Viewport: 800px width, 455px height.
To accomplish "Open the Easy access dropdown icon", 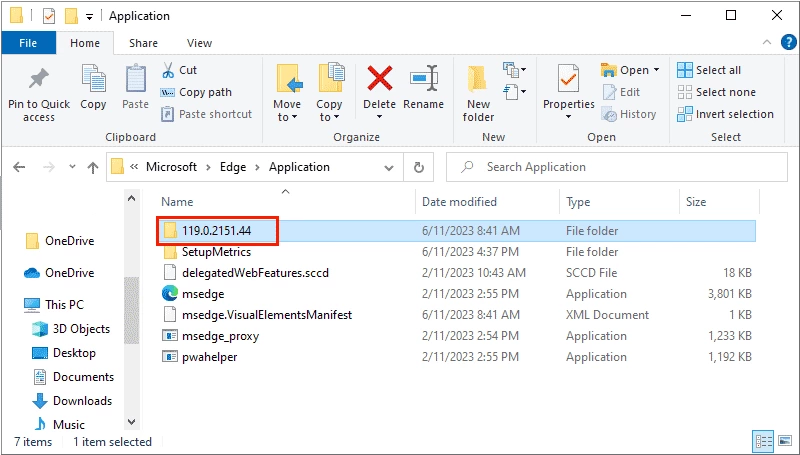I will [x=514, y=92].
